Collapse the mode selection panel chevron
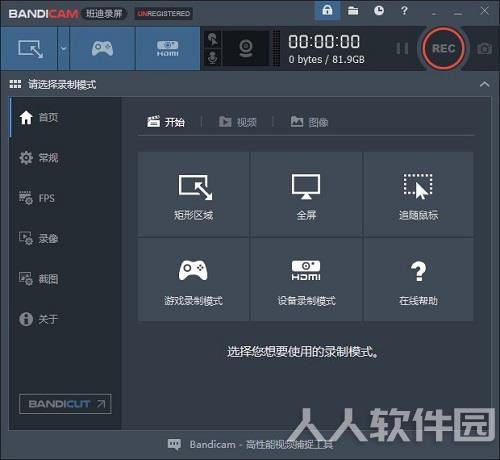Image resolution: width=500 pixels, height=460 pixels. [x=485, y=84]
